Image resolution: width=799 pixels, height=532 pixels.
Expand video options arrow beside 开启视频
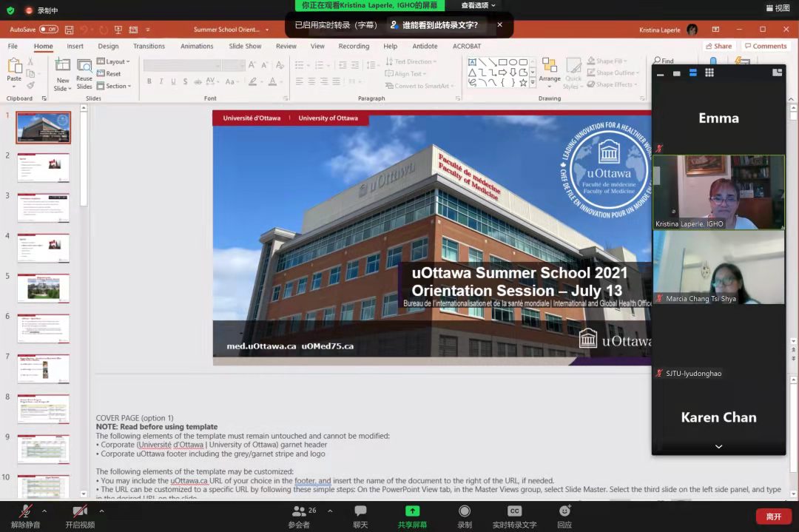[x=101, y=511]
